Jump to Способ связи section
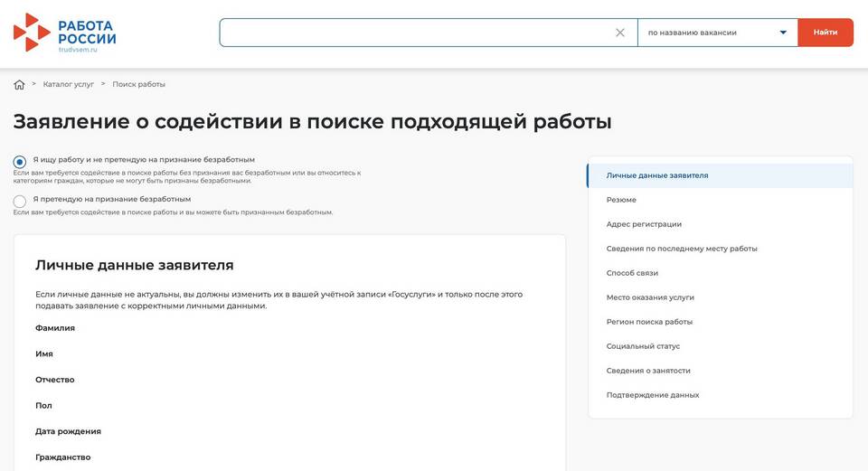This screenshot has width=868, height=471. [632, 273]
